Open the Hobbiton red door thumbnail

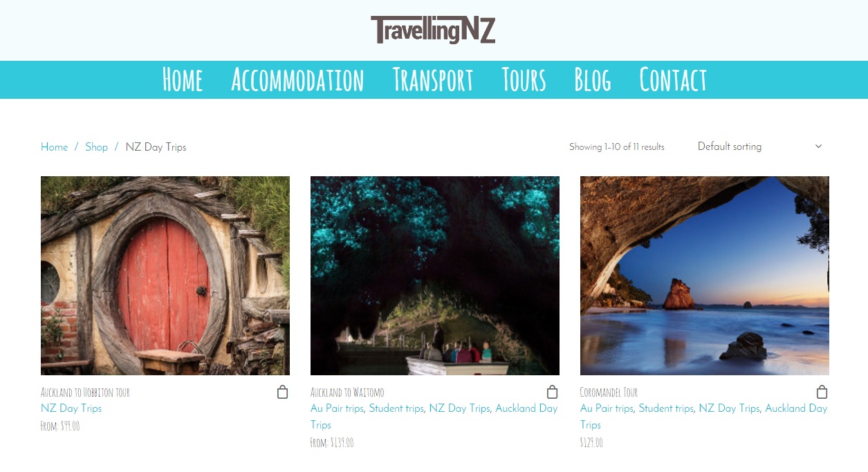(165, 276)
